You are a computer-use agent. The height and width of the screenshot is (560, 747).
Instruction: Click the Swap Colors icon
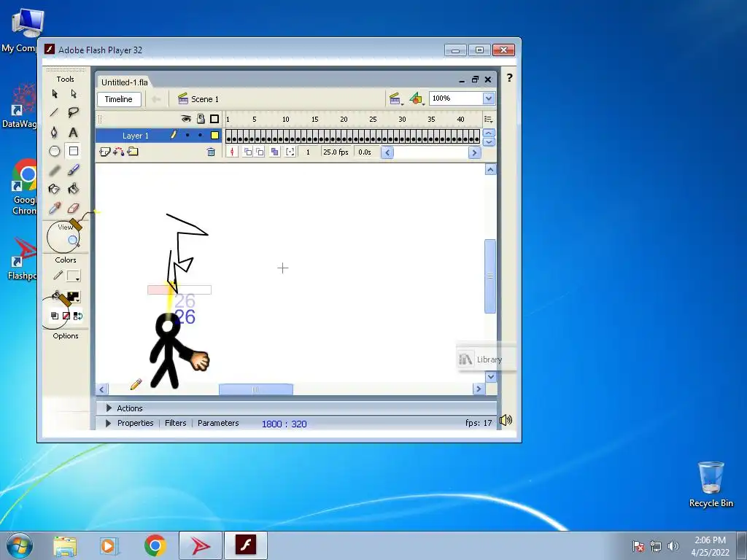(77, 316)
